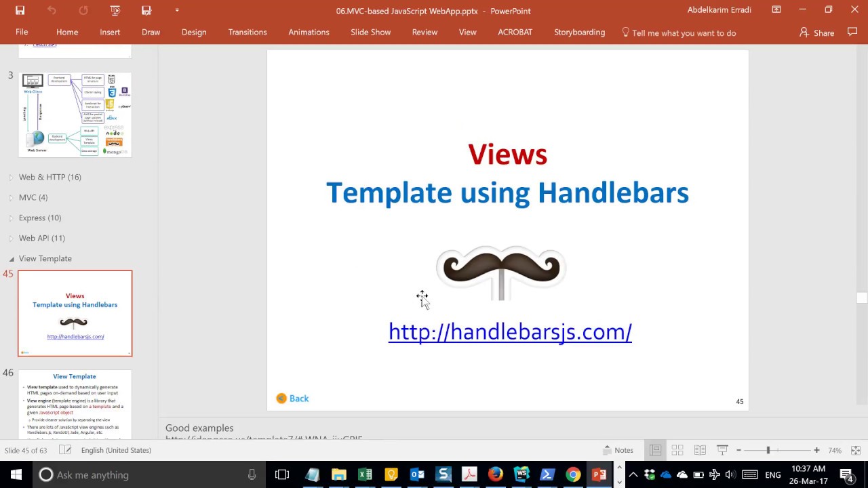Click the spell check status icon

[x=65, y=450]
